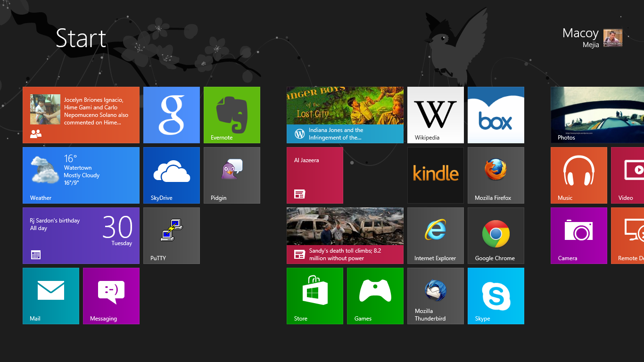
Task: View Rj Sardon's birthday in Calendar
Action: (81, 236)
